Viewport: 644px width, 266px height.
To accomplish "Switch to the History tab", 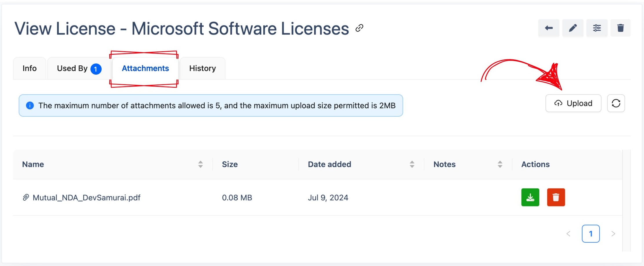I will pos(202,69).
